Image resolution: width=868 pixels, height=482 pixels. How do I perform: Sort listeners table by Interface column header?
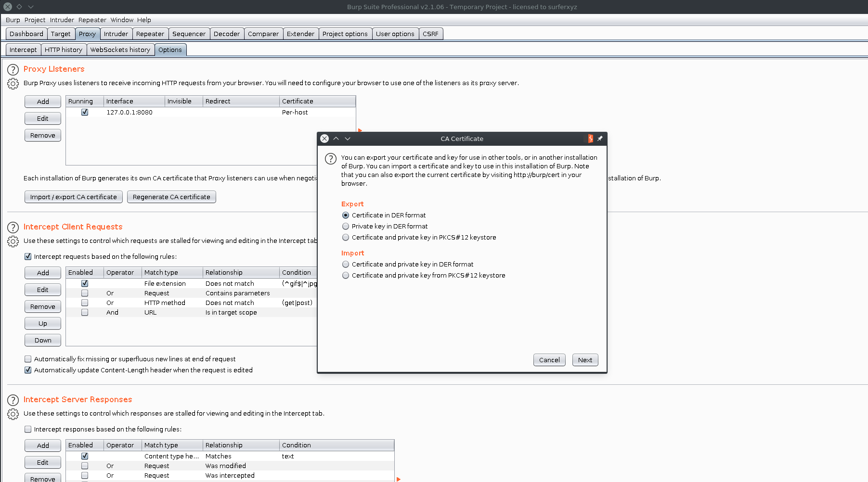(134, 101)
